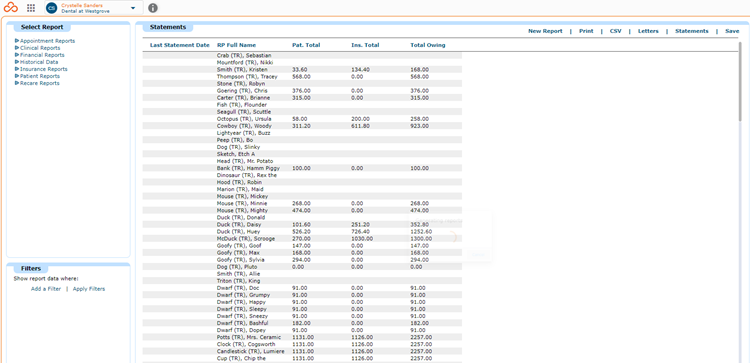Viewport: 750px width, 363px height.
Task: Click the CS user avatar badge
Action: (51, 8)
